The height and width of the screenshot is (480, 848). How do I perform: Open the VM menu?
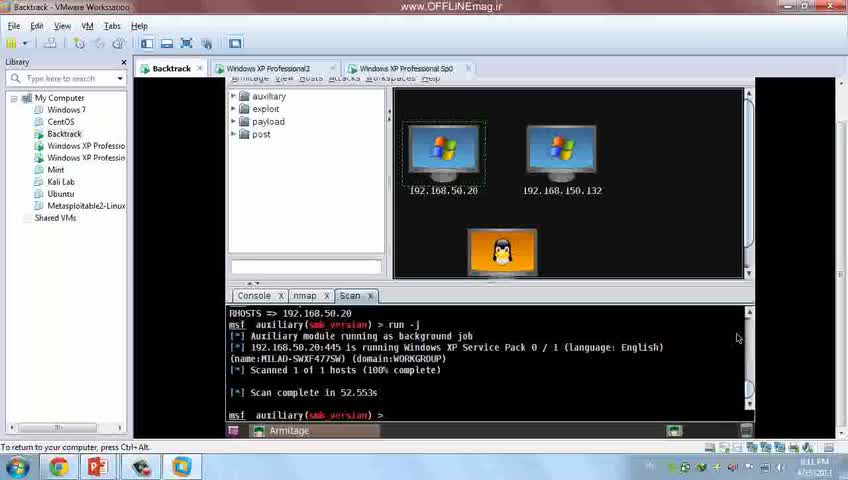coord(87,26)
